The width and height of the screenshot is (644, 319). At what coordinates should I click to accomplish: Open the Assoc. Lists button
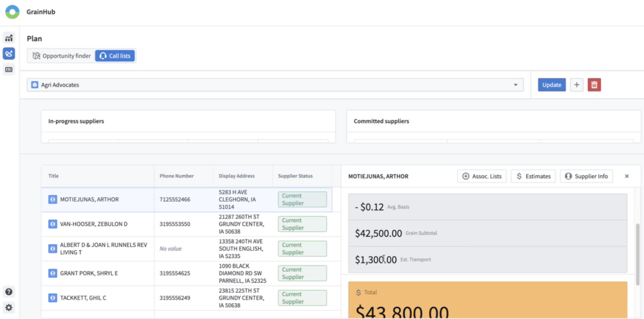[482, 176]
